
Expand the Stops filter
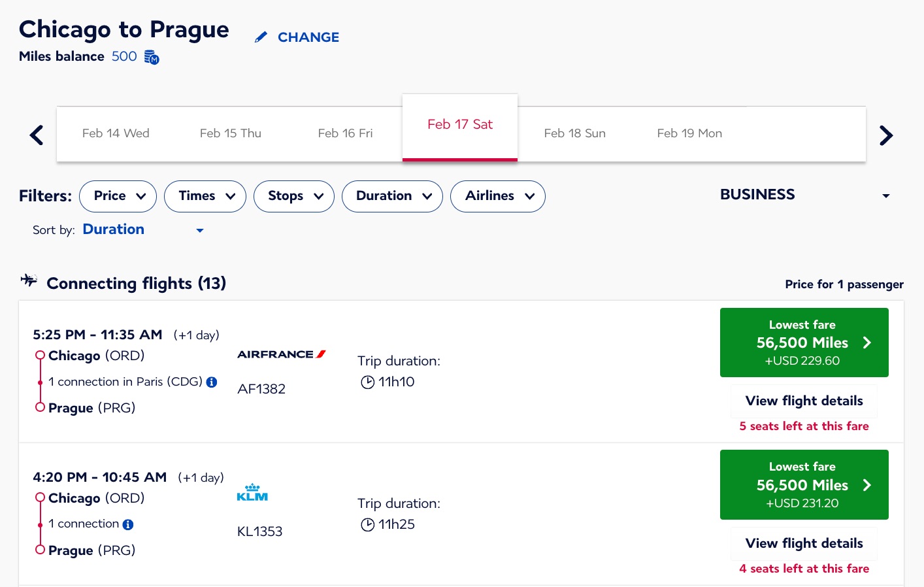point(293,196)
